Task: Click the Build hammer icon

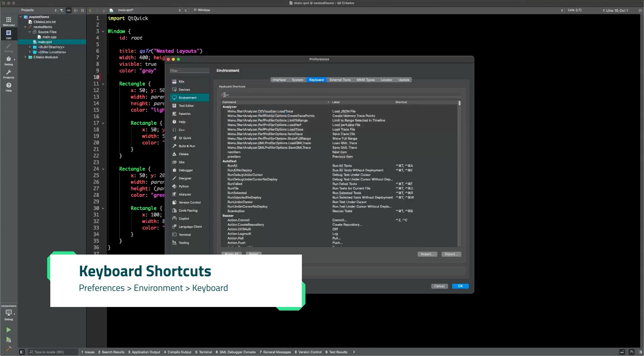Action: coord(9,349)
